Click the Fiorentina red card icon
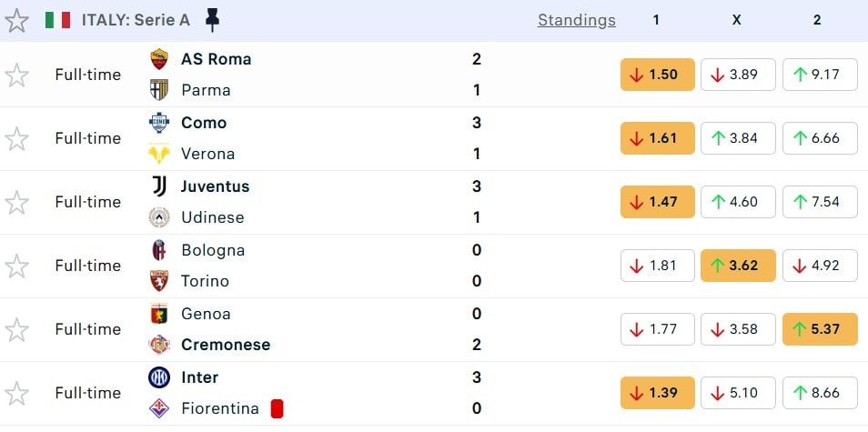The width and height of the screenshot is (868, 432). point(277,408)
